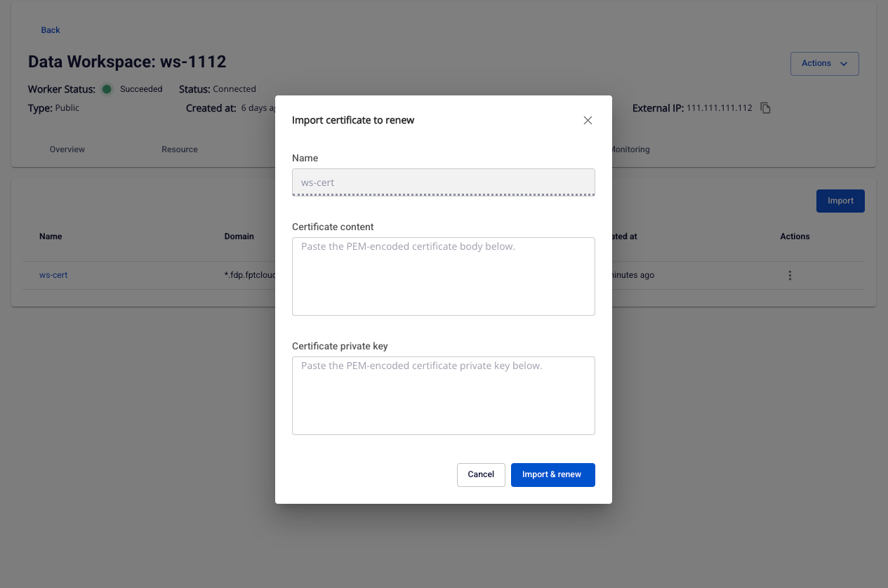The width and height of the screenshot is (888, 588).
Task: Click the Domain column header
Action: coord(239,236)
